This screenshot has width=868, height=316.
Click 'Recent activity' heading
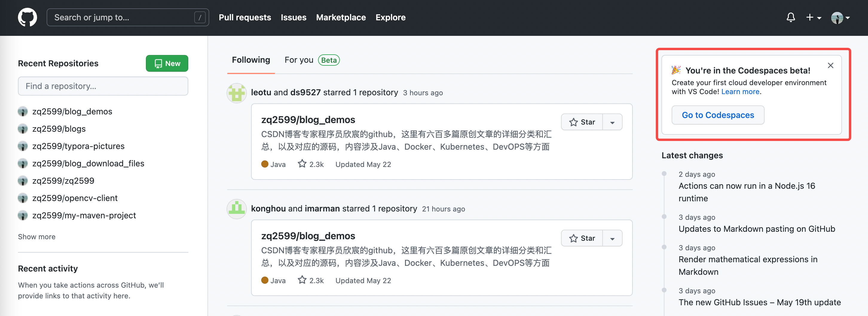(48, 268)
